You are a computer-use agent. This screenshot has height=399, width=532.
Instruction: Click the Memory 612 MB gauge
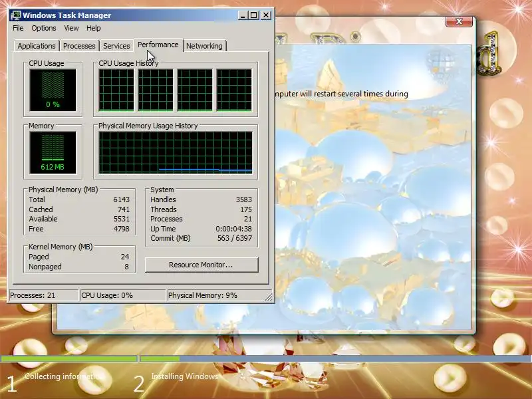click(53, 153)
